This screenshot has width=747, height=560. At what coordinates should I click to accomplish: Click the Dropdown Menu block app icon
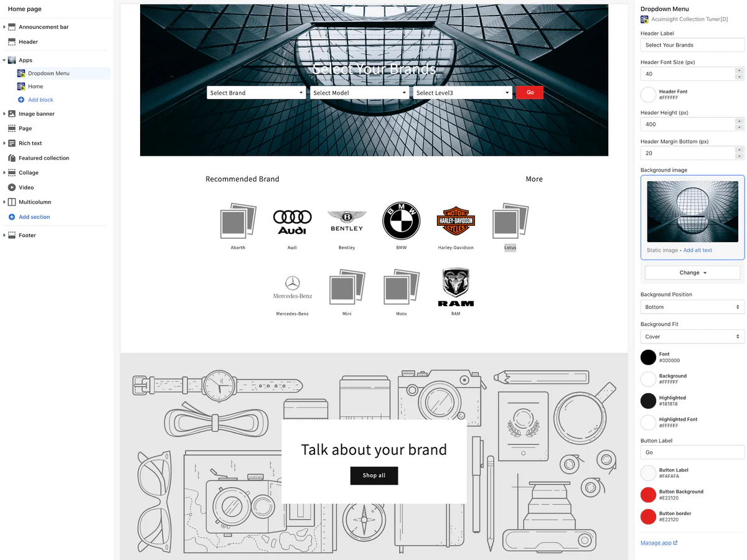pyautogui.click(x=21, y=73)
